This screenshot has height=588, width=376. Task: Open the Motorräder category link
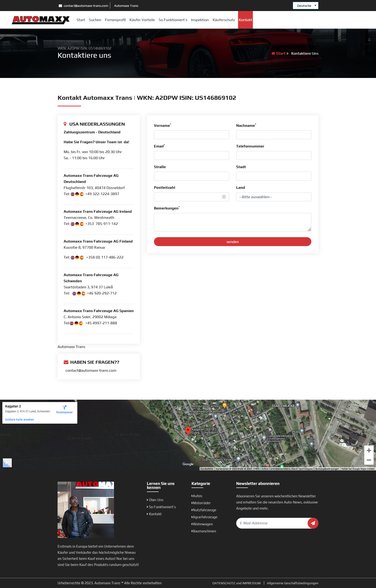pos(202,503)
